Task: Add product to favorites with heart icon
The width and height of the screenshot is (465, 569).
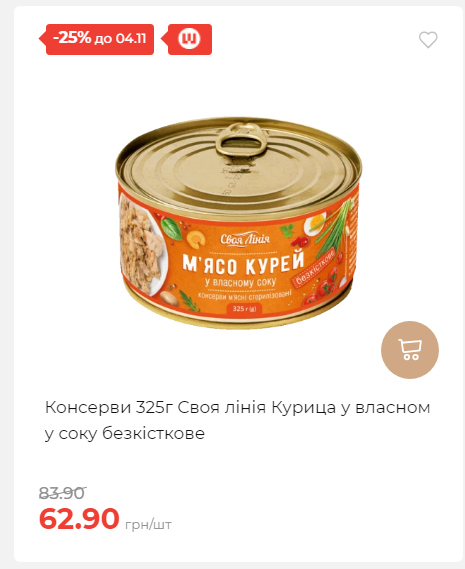Action: click(428, 40)
